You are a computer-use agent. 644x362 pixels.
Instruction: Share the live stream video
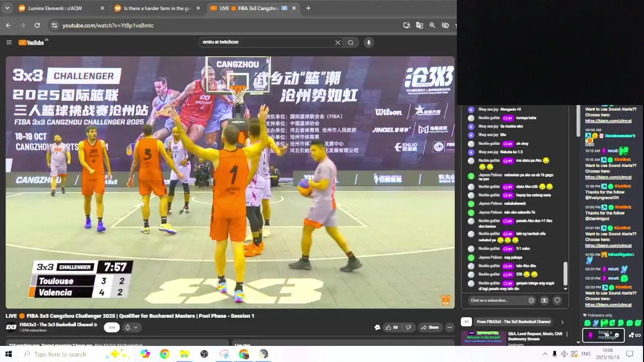pyautogui.click(x=430, y=327)
